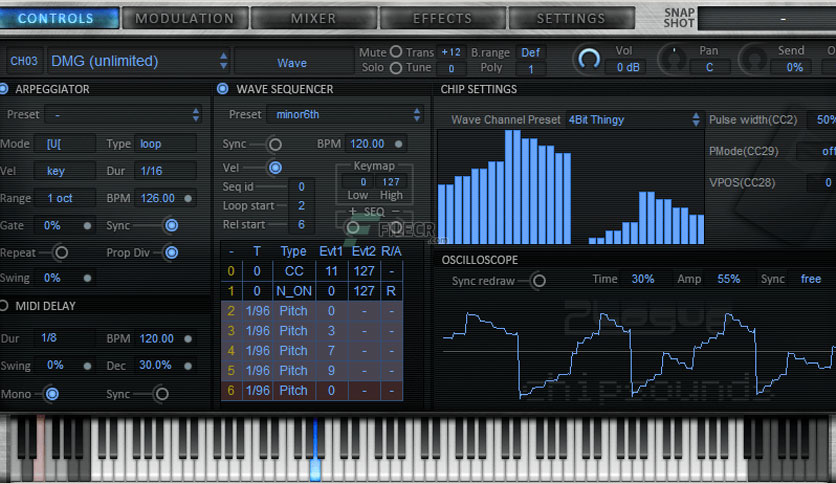This screenshot has height=484, width=836.
Task: Select sequencer row 1 N_ON cell
Action: pyautogui.click(x=294, y=291)
